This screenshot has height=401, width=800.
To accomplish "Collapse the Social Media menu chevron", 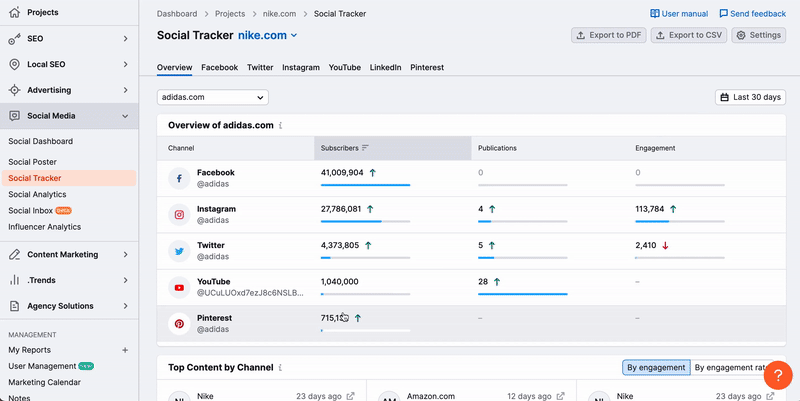I will coord(126,116).
